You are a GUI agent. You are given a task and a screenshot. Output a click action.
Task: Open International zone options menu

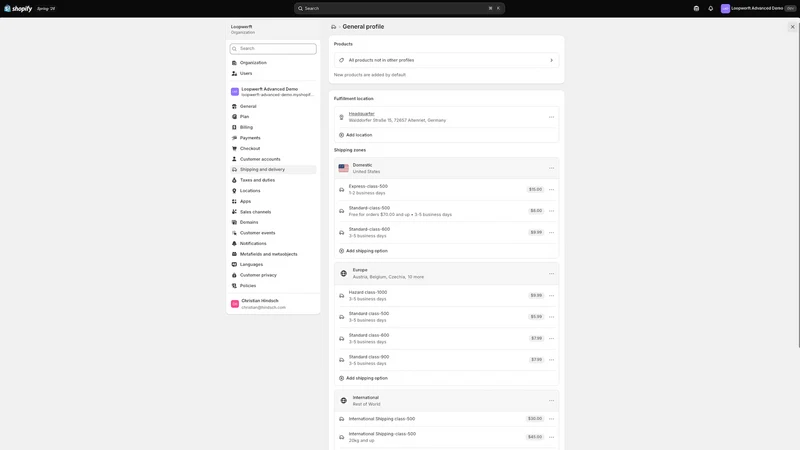coord(552,401)
